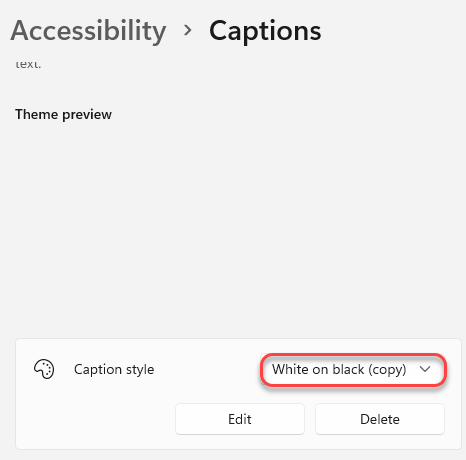The height and width of the screenshot is (460, 466).
Task: Select the White on black (copy) text
Action: click(339, 369)
